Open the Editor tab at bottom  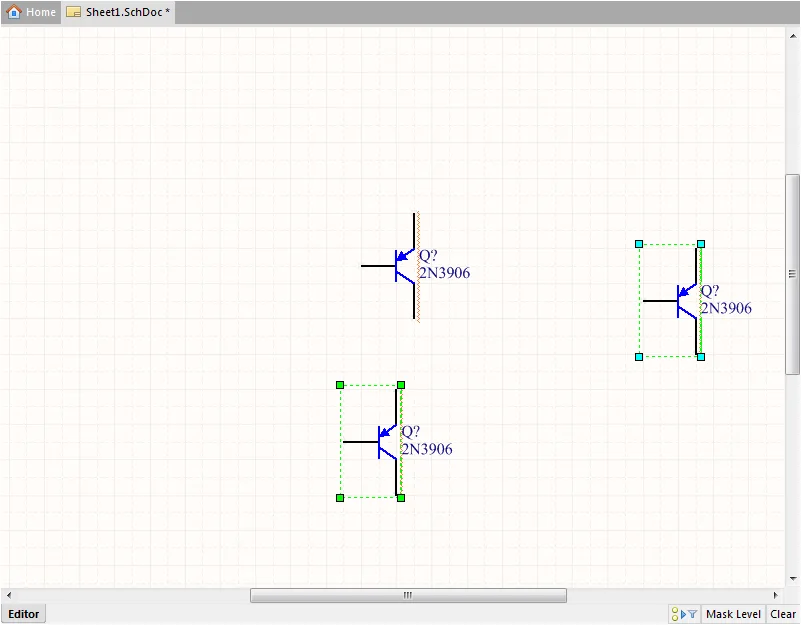click(23, 614)
